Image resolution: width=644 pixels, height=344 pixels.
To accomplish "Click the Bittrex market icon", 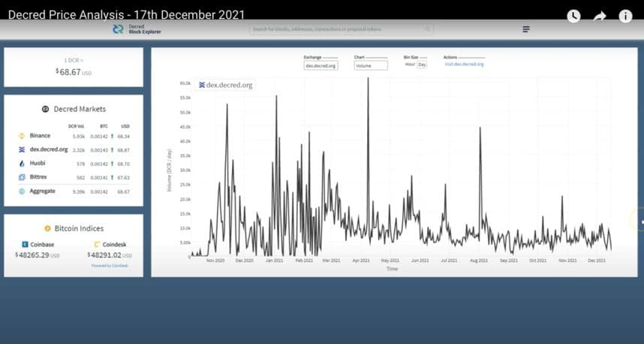I will tap(22, 177).
